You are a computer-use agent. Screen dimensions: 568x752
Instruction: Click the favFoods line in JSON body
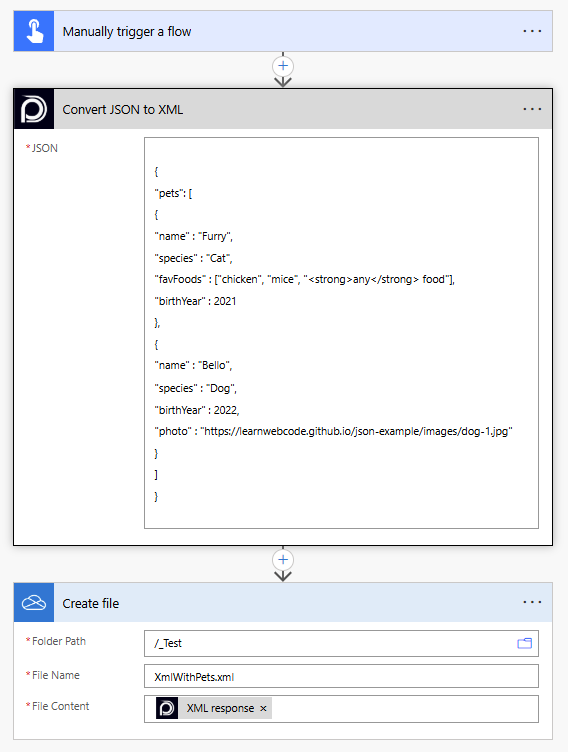[x=304, y=279]
